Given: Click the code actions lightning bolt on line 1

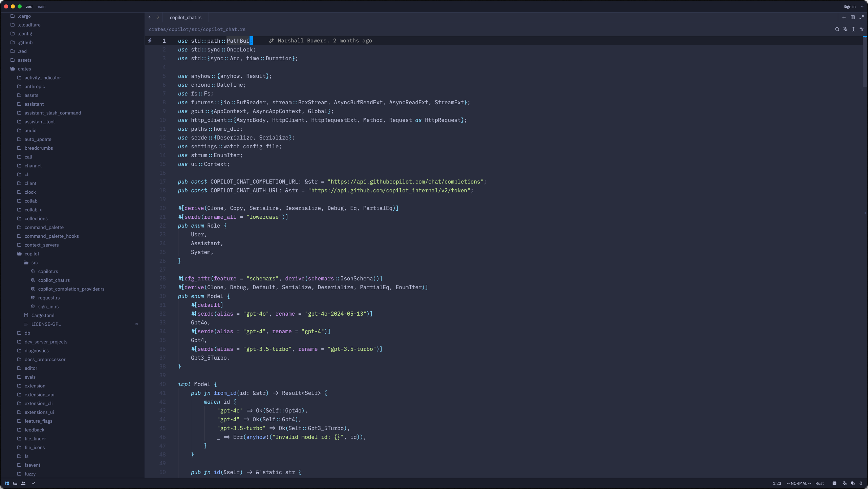Looking at the screenshot, I should [150, 41].
